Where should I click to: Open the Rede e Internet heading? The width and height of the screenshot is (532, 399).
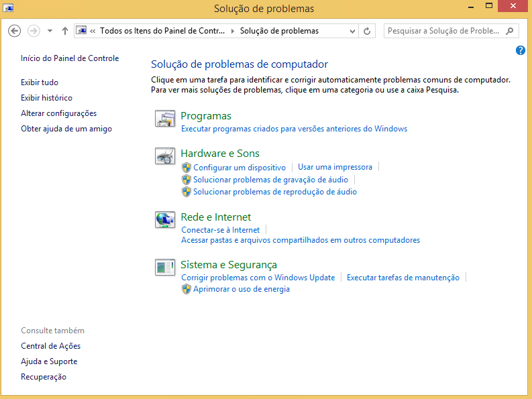216,217
